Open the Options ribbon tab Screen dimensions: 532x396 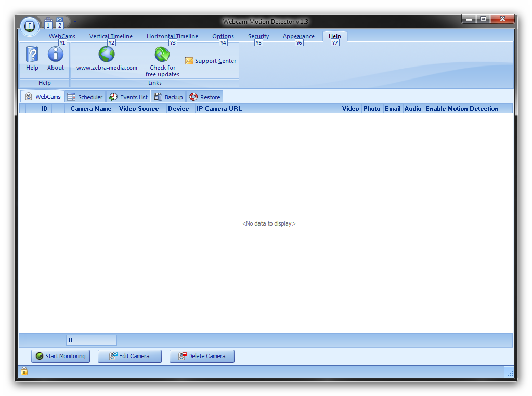click(223, 36)
